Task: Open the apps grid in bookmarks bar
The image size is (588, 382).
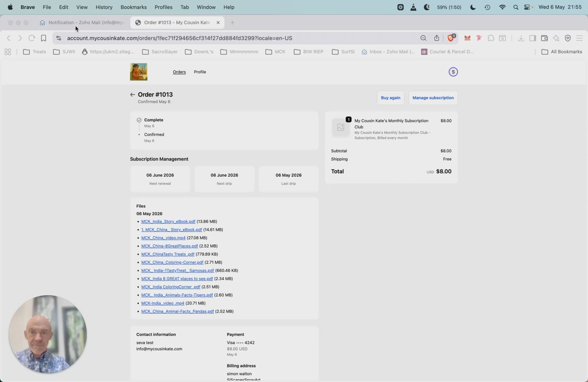Action: point(8,52)
